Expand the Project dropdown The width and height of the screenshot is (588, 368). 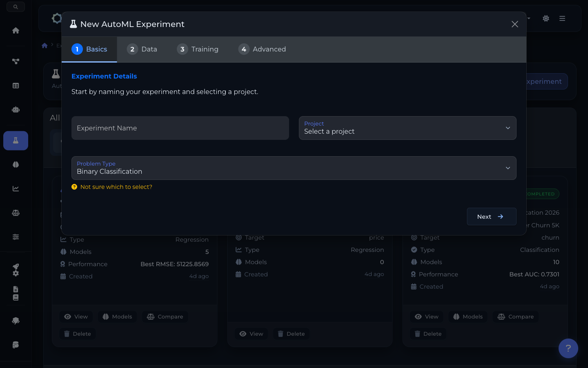pos(407,128)
